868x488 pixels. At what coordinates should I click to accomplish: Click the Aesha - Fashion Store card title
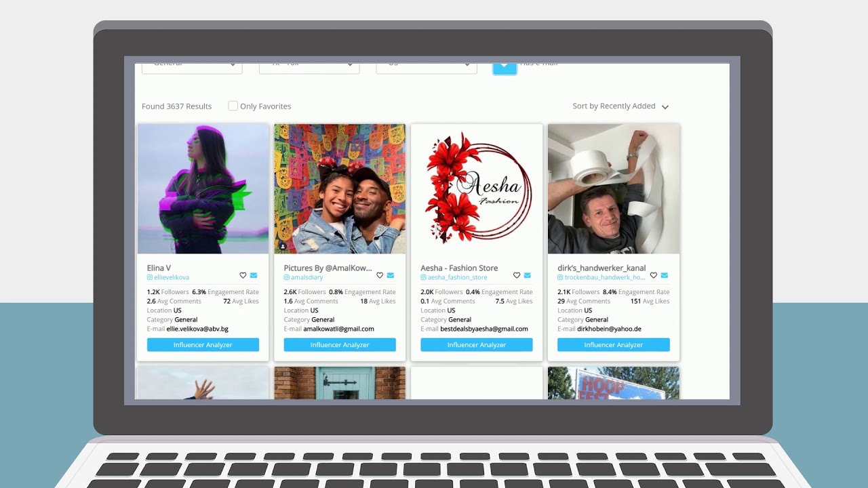tap(459, 268)
